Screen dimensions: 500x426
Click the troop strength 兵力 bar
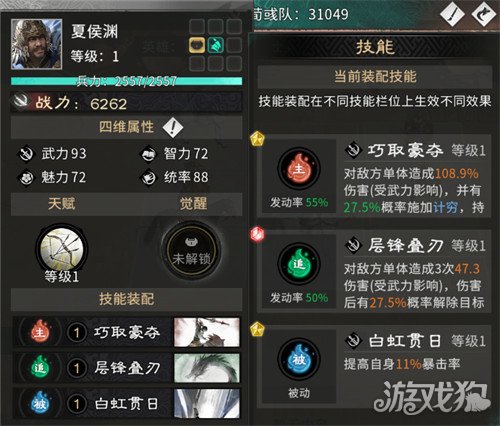coord(127,81)
